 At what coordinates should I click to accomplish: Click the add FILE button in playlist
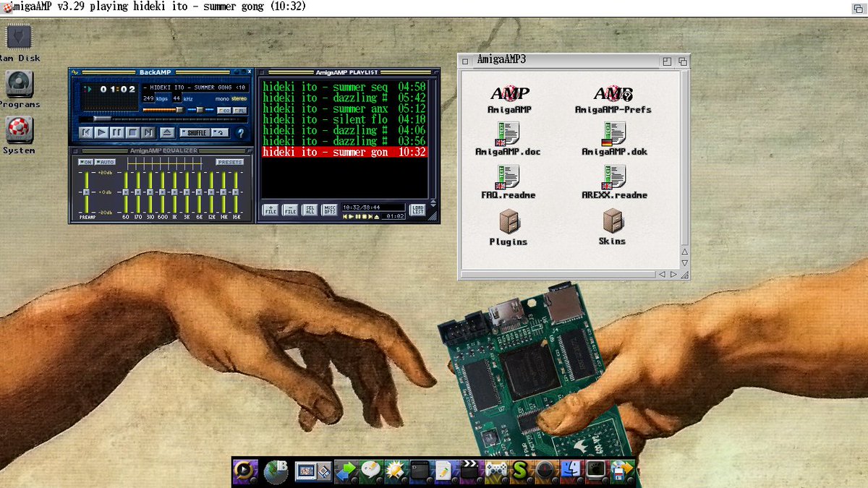[x=269, y=211]
